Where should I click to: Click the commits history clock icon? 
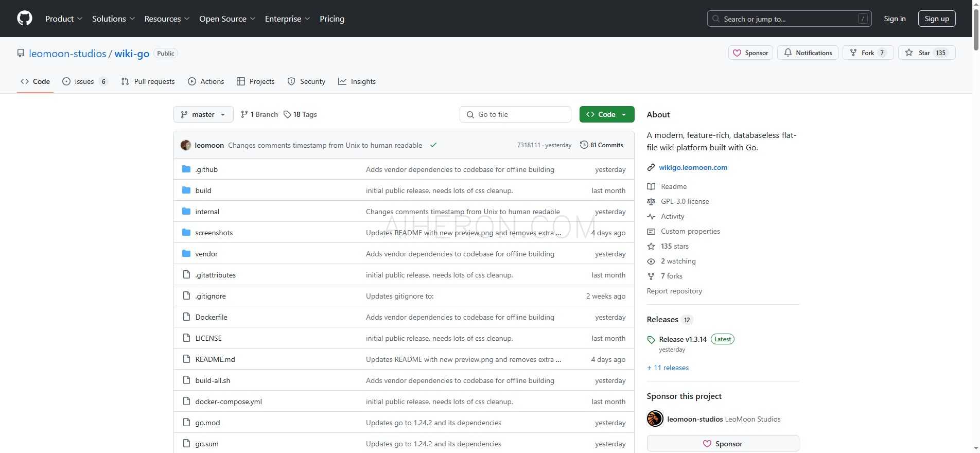584,145
